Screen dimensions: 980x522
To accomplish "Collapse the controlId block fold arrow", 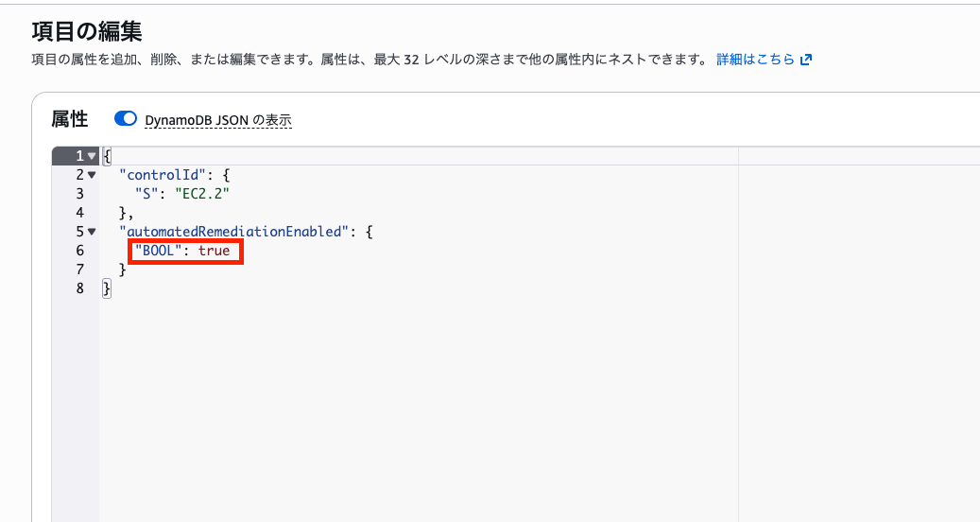I will coord(92,175).
